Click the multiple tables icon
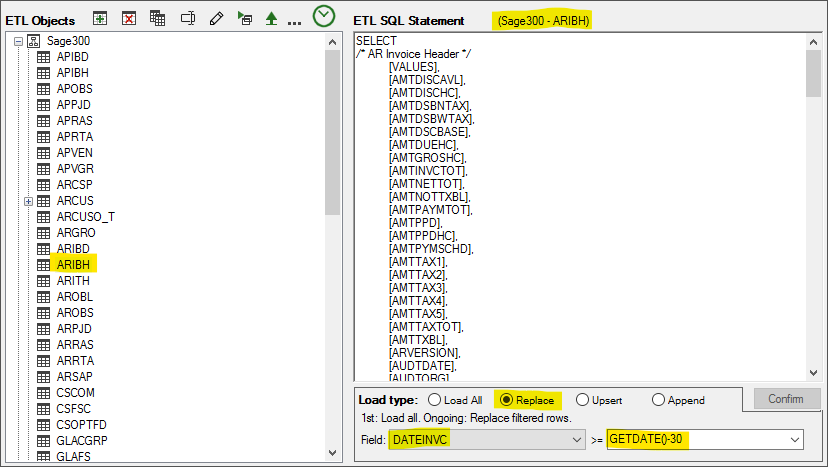This screenshot has height=467, width=828. (157, 18)
